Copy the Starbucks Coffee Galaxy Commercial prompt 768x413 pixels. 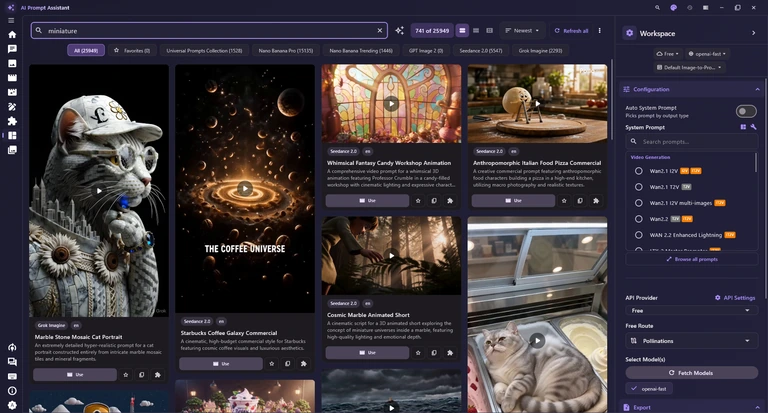[x=288, y=364]
